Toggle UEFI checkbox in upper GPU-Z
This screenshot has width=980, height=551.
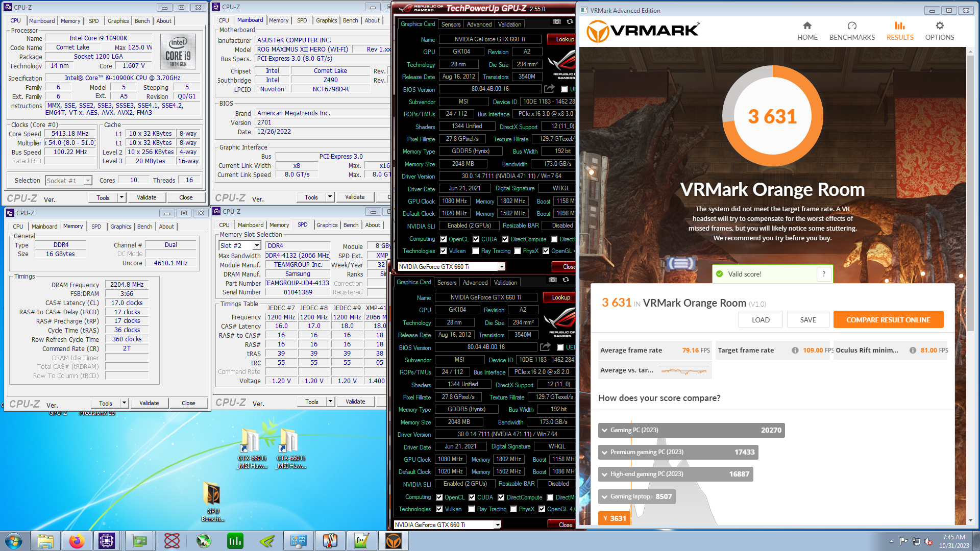tap(564, 89)
